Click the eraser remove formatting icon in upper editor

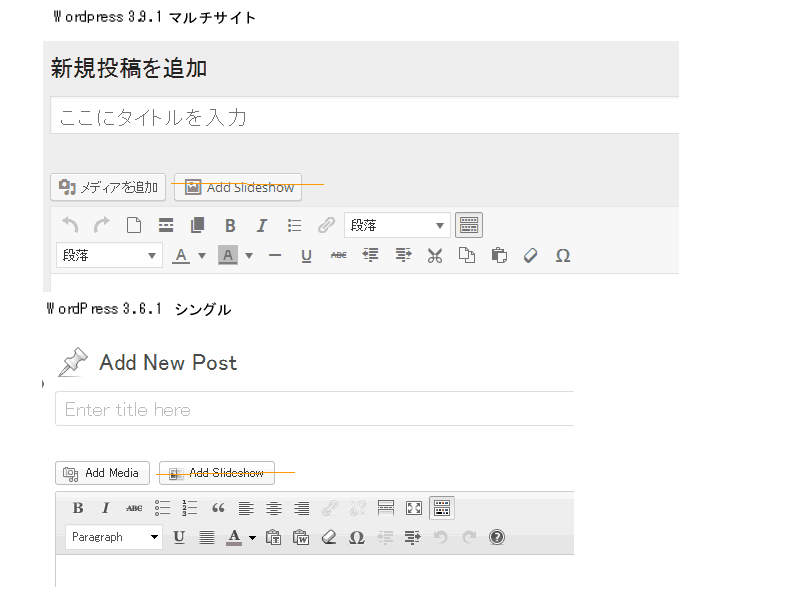pos(531,255)
